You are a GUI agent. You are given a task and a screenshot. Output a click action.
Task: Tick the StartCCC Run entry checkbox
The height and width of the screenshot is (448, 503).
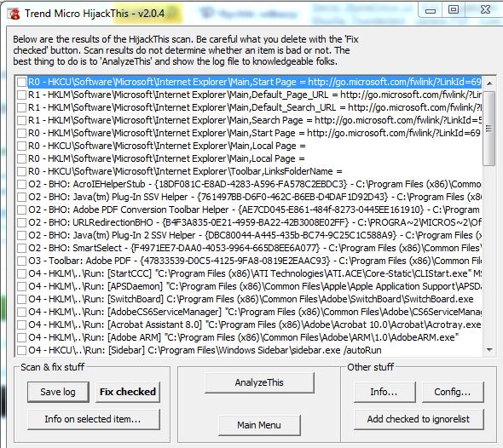click(x=21, y=273)
